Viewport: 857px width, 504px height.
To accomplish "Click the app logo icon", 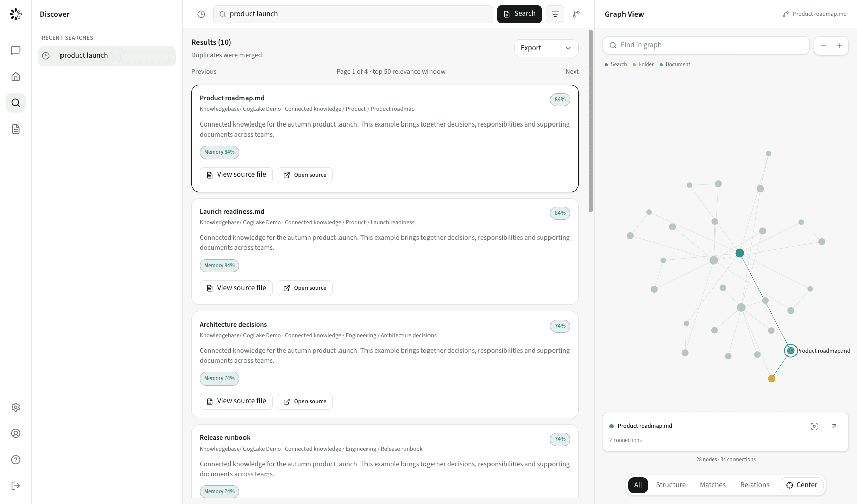I will tap(16, 14).
